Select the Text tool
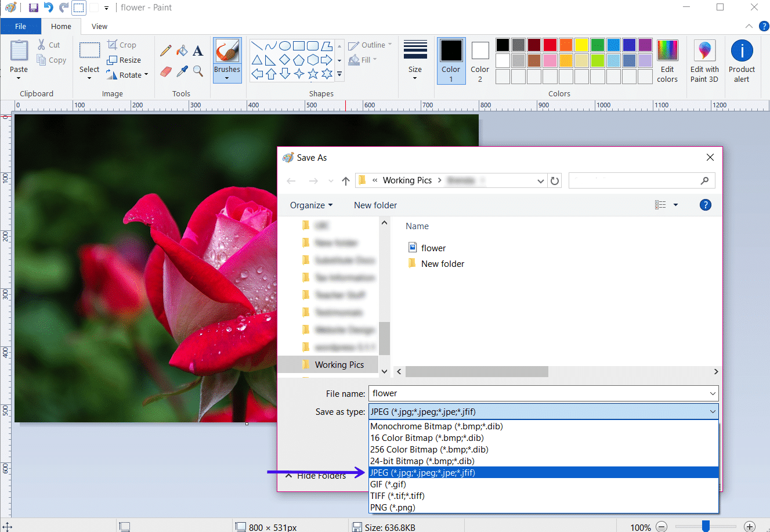The width and height of the screenshot is (770, 532). point(198,50)
